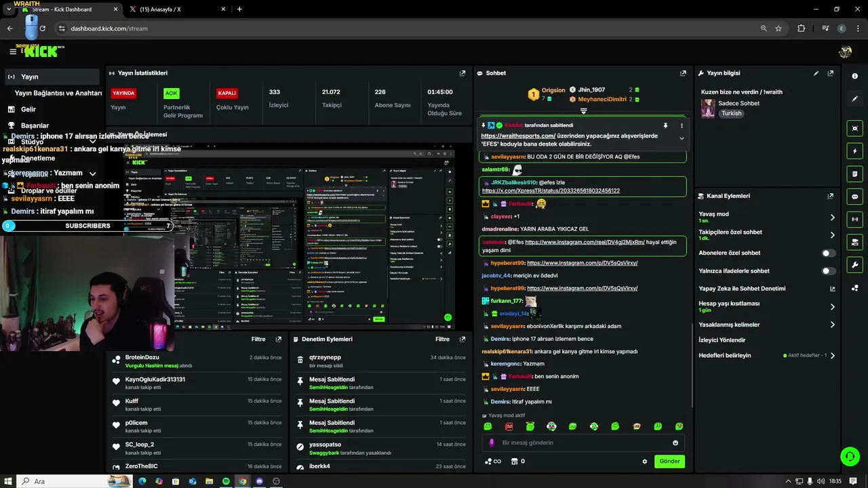Expand the pinned message with its chevron
Image resolution: width=868 pixels, height=488 pixels.
pyautogui.click(x=682, y=138)
